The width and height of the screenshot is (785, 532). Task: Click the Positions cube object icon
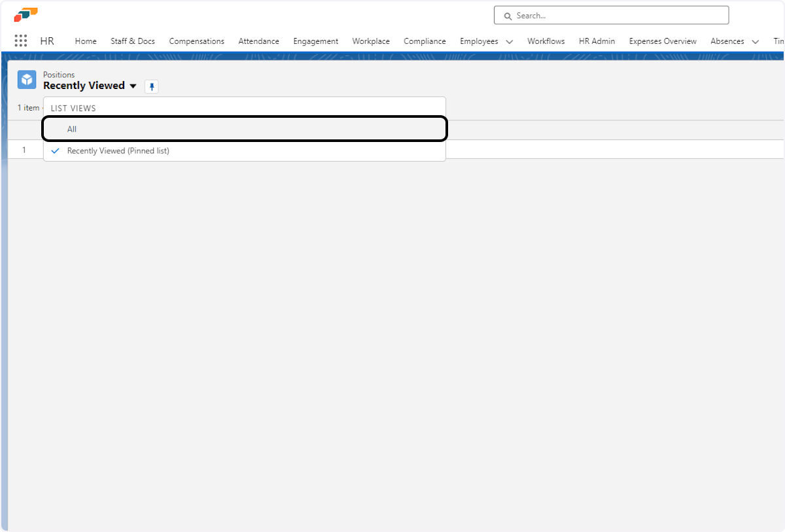(27, 80)
